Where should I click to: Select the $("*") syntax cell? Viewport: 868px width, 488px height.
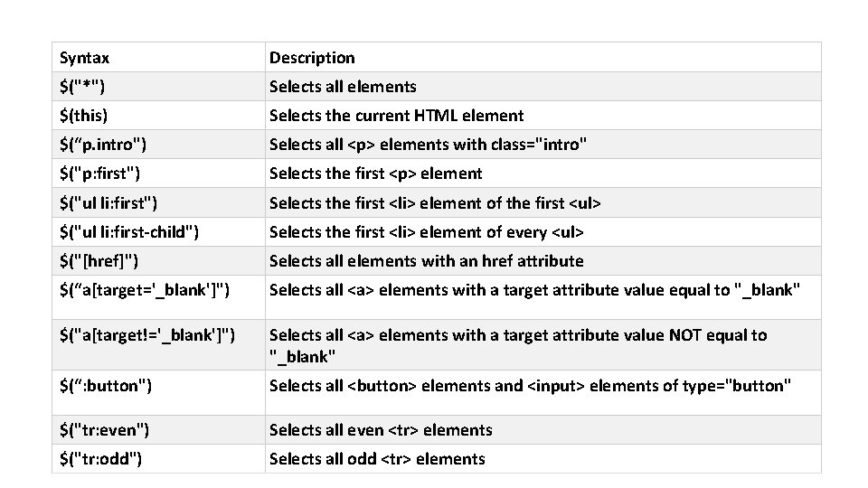point(80,87)
